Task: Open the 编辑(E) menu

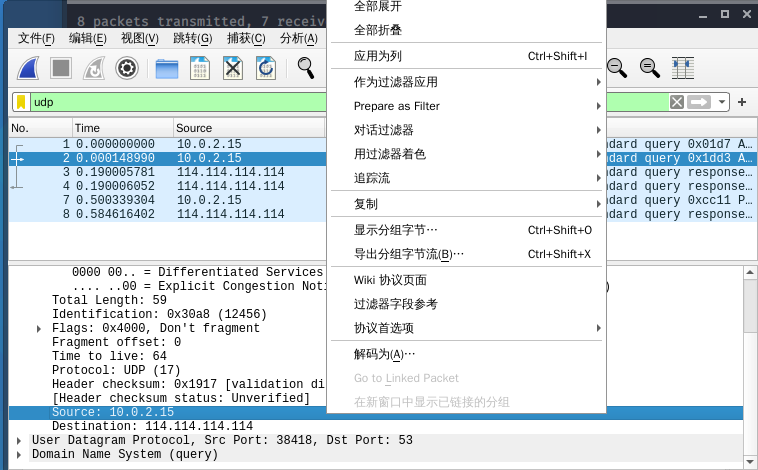Action: coord(87,38)
